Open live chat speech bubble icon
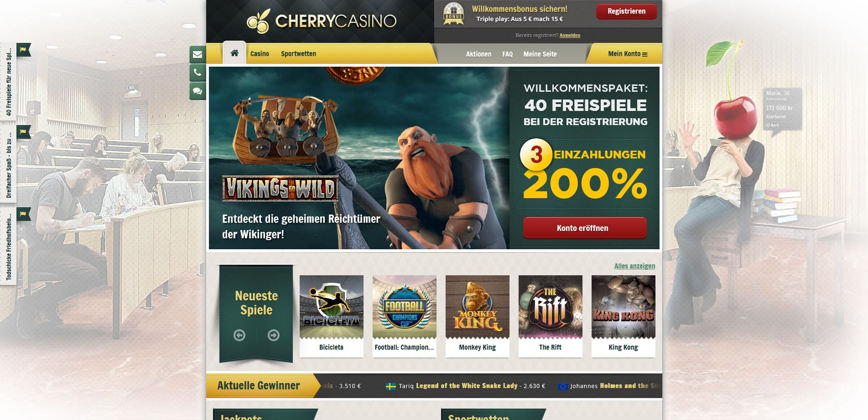The width and height of the screenshot is (868, 420). click(x=198, y=91)
